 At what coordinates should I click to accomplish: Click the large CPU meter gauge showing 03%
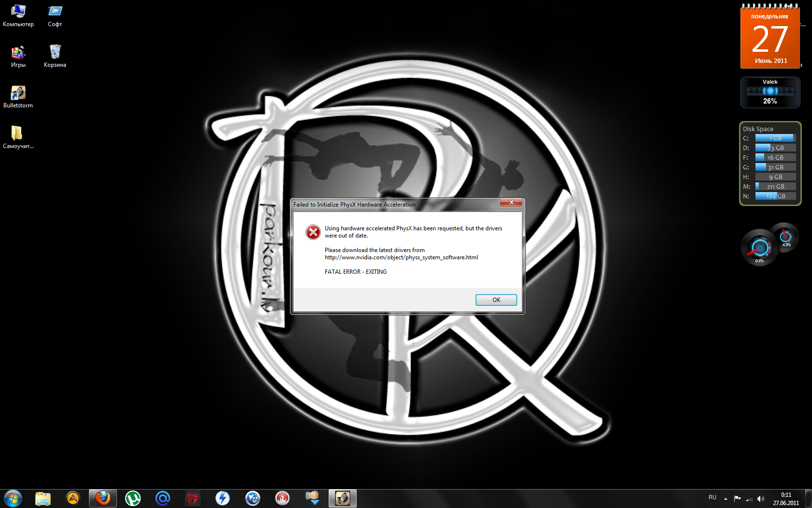click(x=759, y=248)
